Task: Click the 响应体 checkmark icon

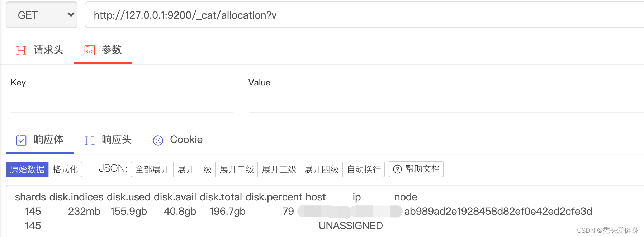Action: tap(22, 140)
